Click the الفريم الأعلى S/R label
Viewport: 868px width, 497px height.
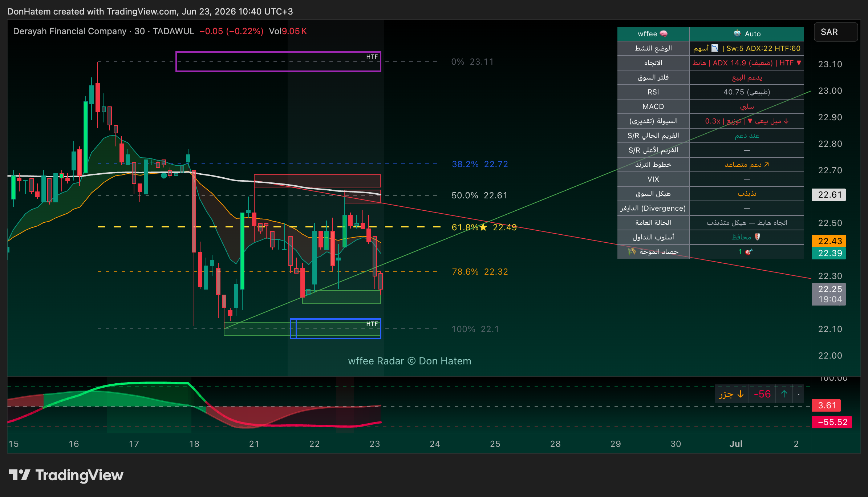(x=653, y=150)
